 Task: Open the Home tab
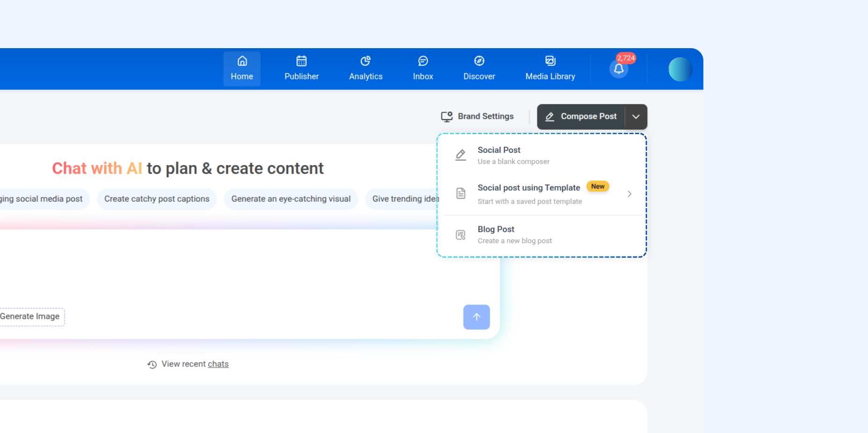242,69
